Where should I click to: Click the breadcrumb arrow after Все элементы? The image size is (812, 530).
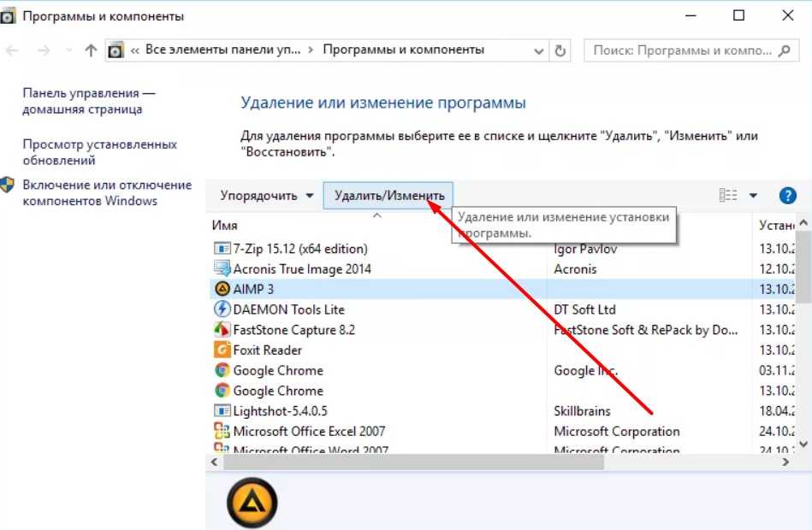[311, 50]
